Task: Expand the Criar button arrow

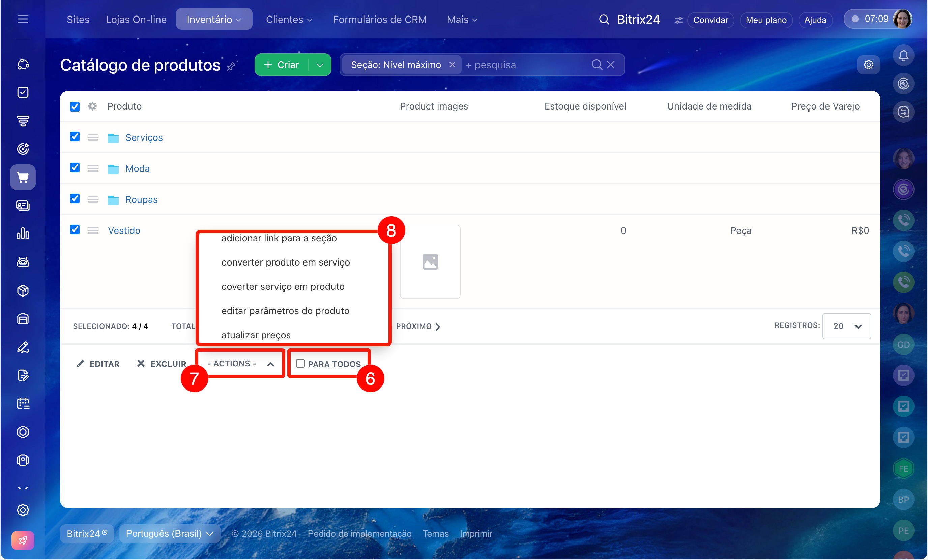Action: point(320,65)
